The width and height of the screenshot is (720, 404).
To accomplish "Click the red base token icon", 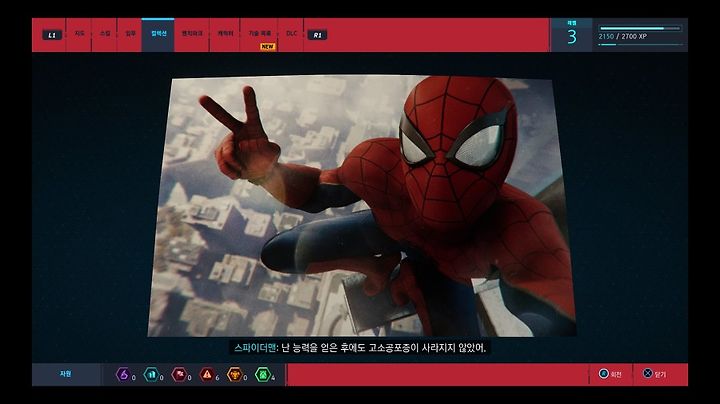I will click(179, 375).
